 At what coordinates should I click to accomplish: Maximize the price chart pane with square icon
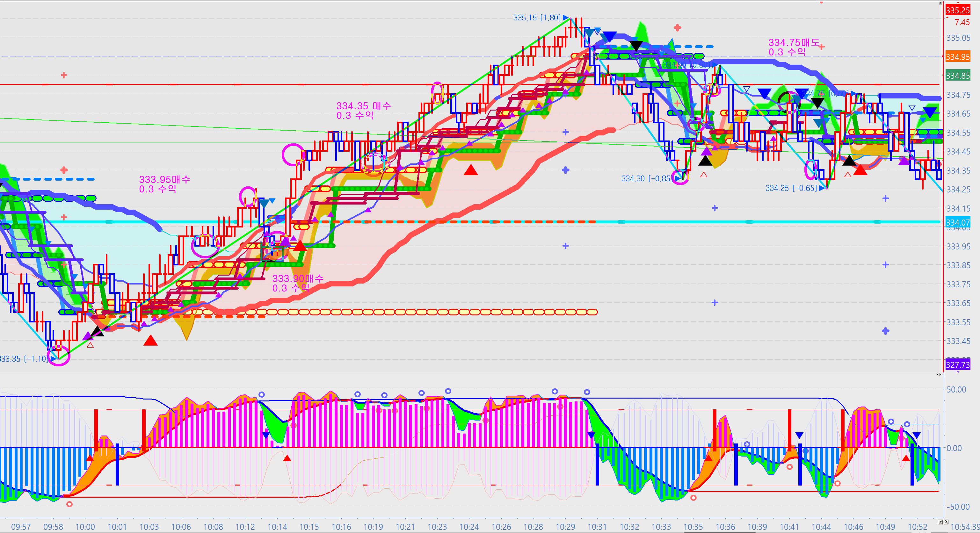click(x=941, y=3)
